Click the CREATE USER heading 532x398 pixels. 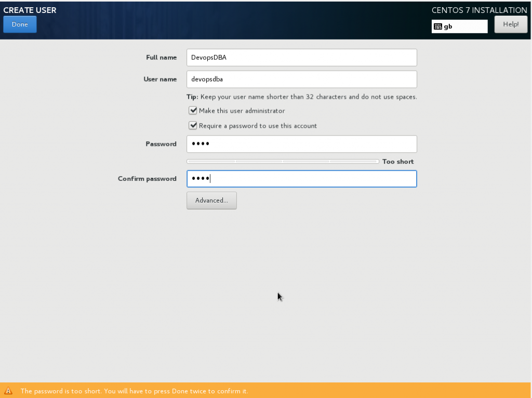30,10
